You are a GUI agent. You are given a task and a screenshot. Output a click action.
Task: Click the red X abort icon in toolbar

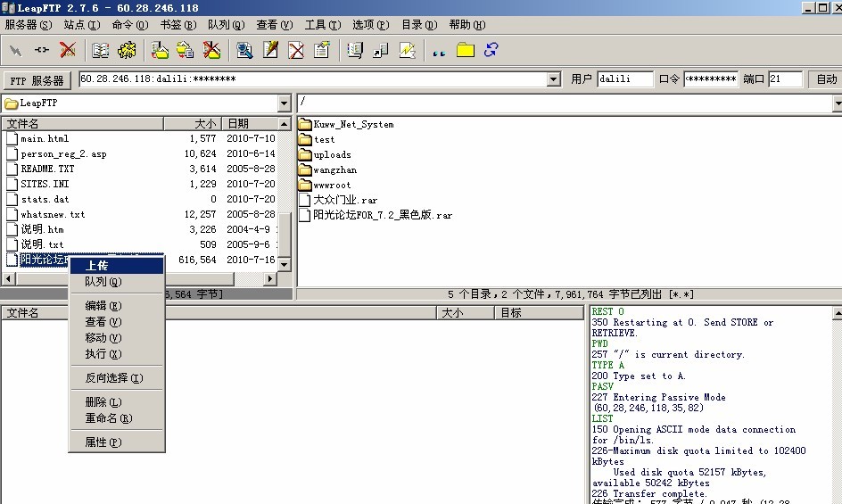pos(68,50)
